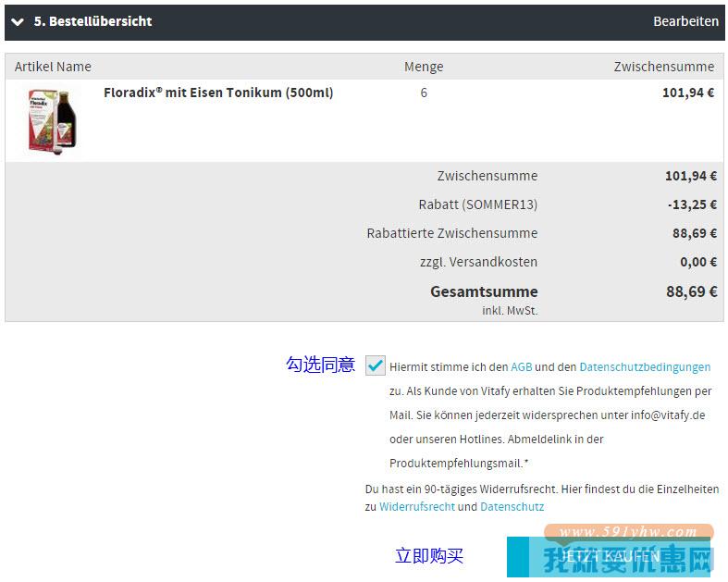The width and height of the screenshot is (728, 582).
Task: Click the item row subtotal 101,94 €
Action: (688, 93)
